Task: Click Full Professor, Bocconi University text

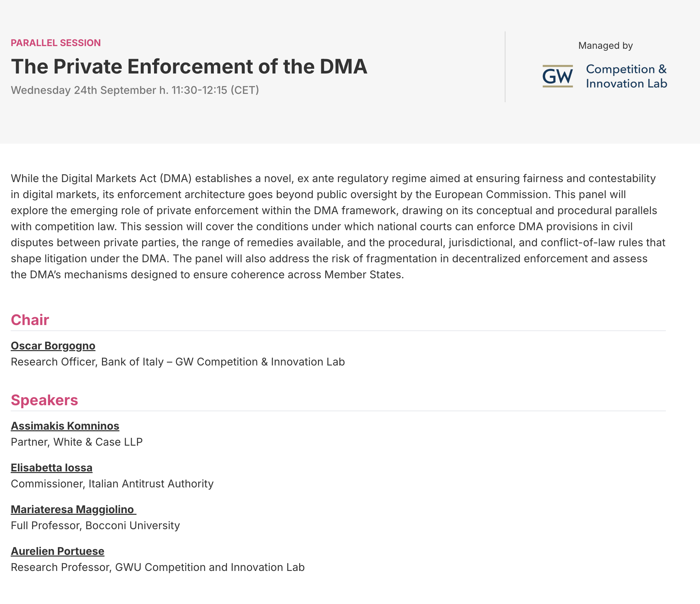Action: pyautogui.click(x=95, y=525)
